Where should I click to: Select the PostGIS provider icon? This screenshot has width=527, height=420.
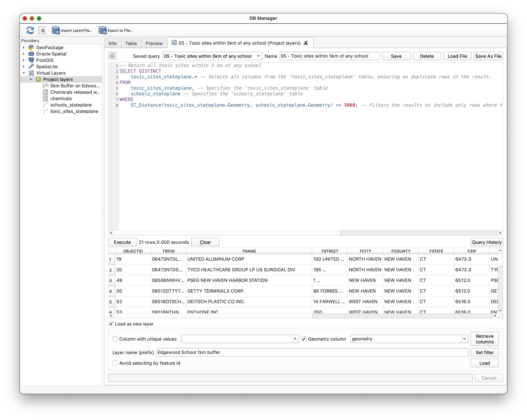[x=31, y=60]
